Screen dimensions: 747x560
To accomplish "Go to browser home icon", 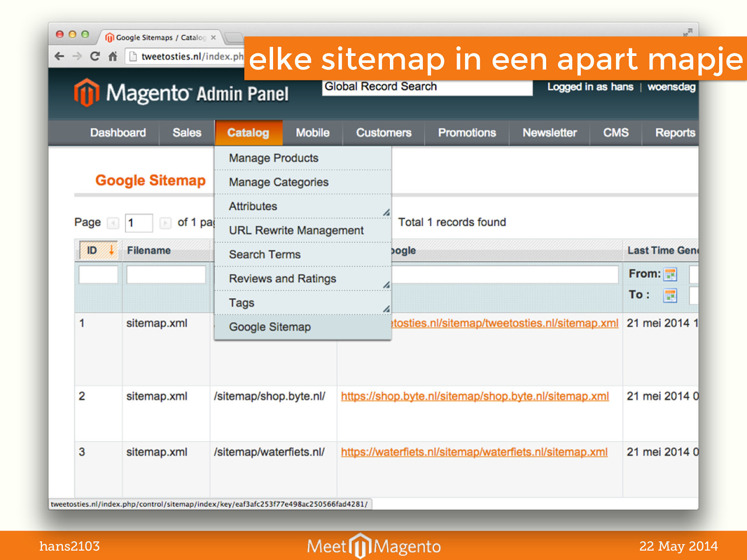I will tap(113, 56).
